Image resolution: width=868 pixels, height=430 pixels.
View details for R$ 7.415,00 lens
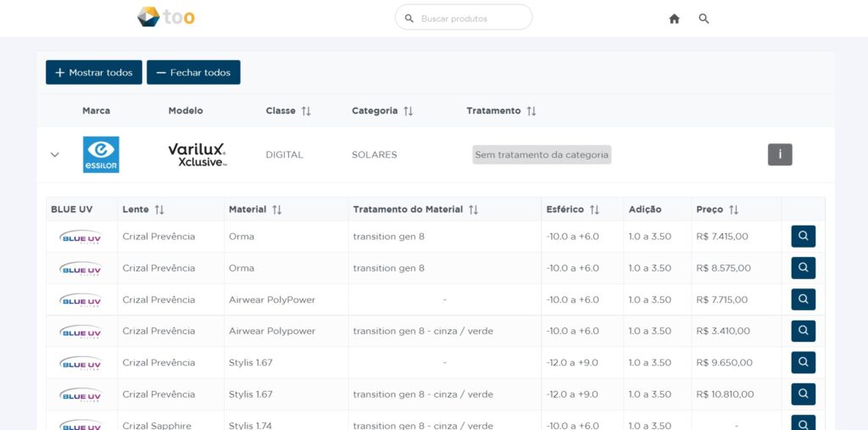pyautogui.click(x=804, y=237)
